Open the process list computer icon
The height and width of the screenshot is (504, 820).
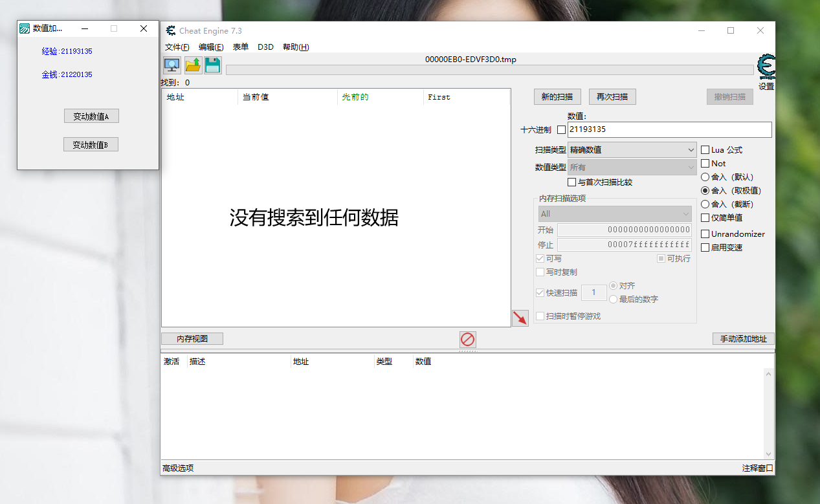pyautogui.click(x=172, y=65)
